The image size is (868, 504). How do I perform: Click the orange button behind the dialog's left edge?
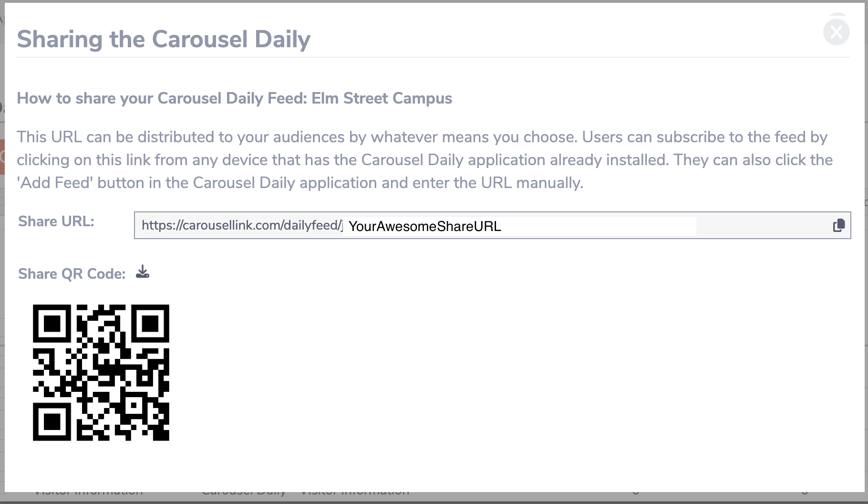coord(2,157)
